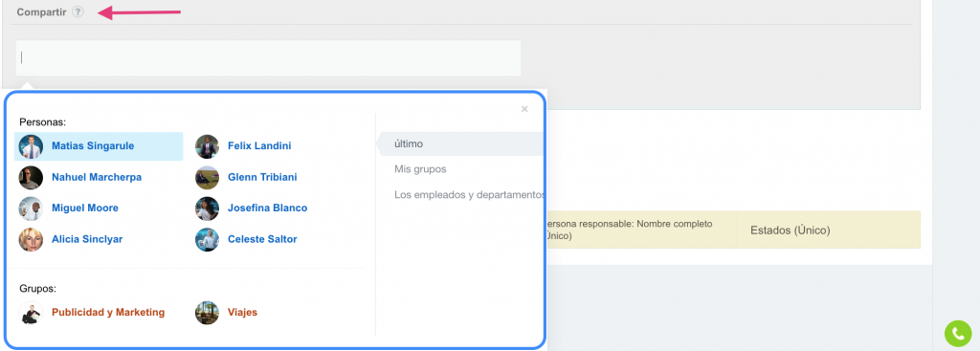The image size is (980, 351).
Task: Select the Viajes group name
Action: coord(242,313)
